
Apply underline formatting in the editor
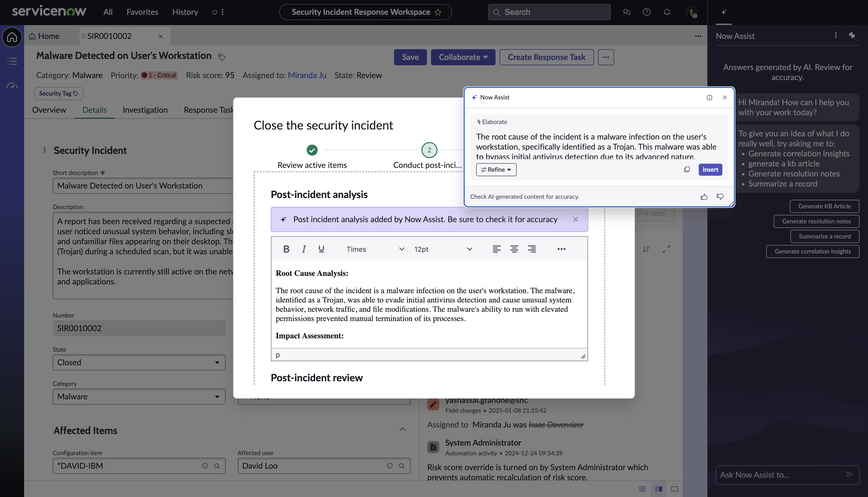[x=321, y=249]
